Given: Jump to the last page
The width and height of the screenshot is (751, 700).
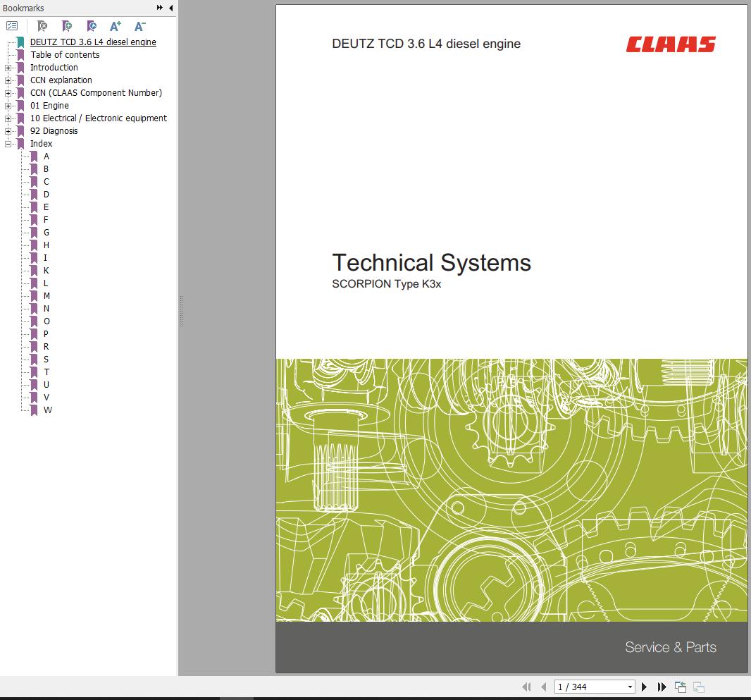Looking at the screenshot, I should (662, 687).
